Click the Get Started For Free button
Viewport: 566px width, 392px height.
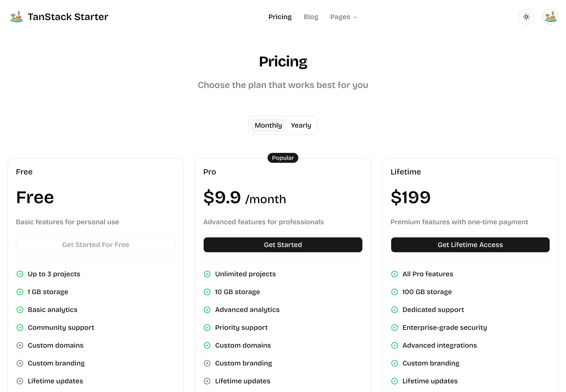point(95,245)
